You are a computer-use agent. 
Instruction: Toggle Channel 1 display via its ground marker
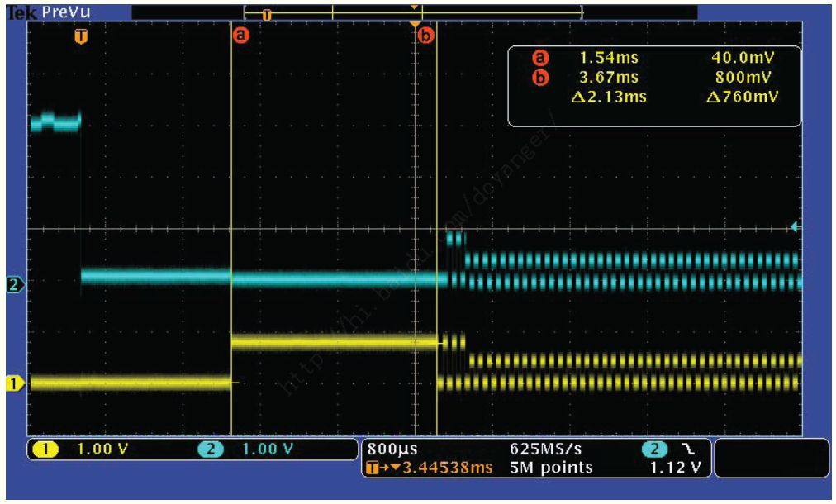[x=12, y=384]
